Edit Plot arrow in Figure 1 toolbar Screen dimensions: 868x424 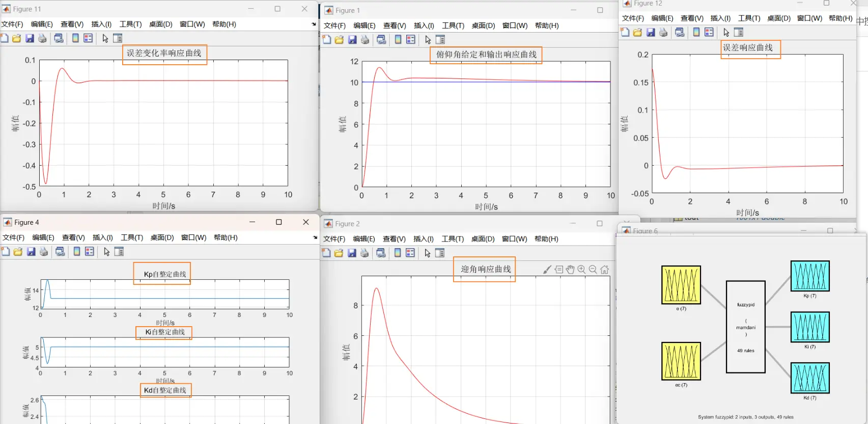[428, 40]
